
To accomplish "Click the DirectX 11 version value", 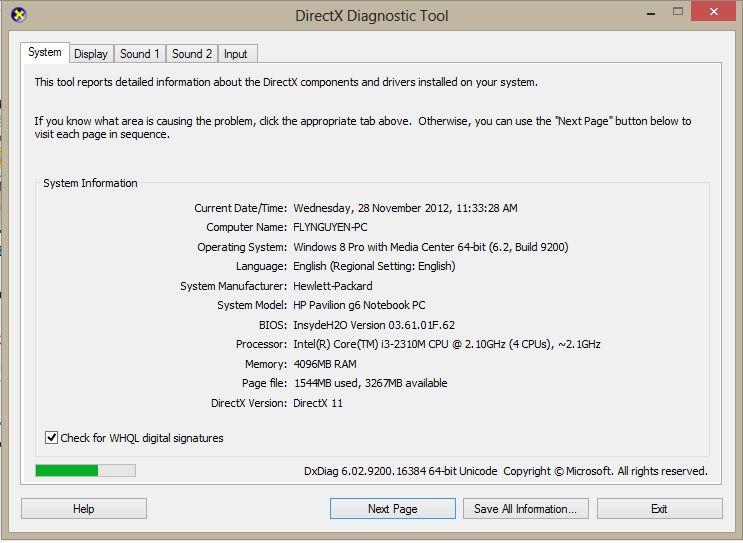I will tap(318, 403).
